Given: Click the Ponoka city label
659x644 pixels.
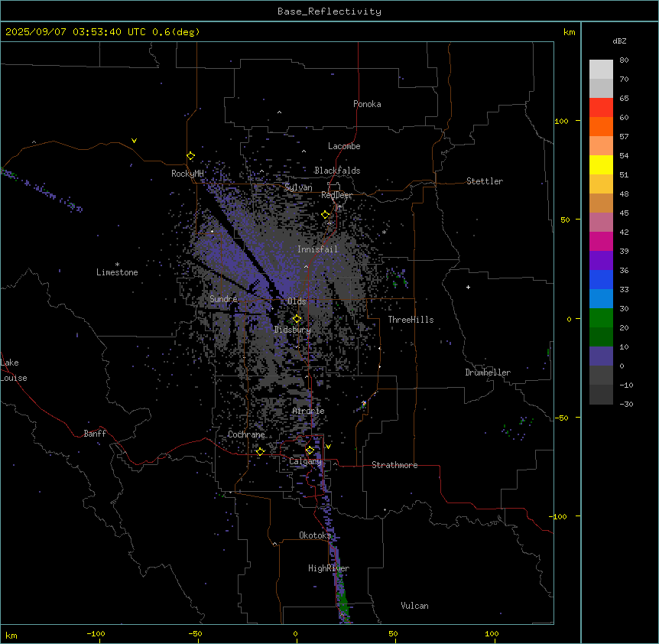Looking at the screenshot, I should pos(367,104).
